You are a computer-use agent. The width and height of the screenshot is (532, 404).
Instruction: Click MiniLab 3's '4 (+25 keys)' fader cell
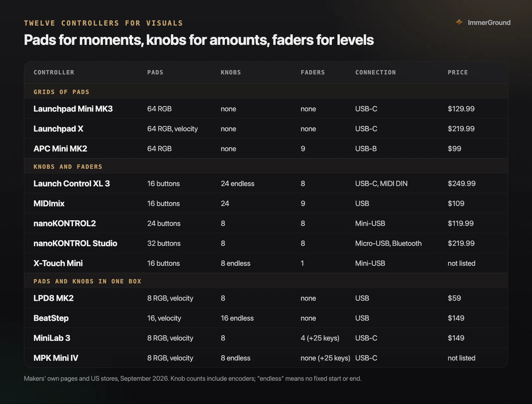coord(320,338)
